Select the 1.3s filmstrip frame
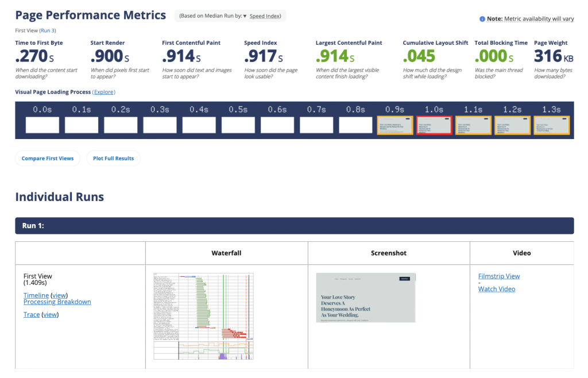 tap(552, 125)
